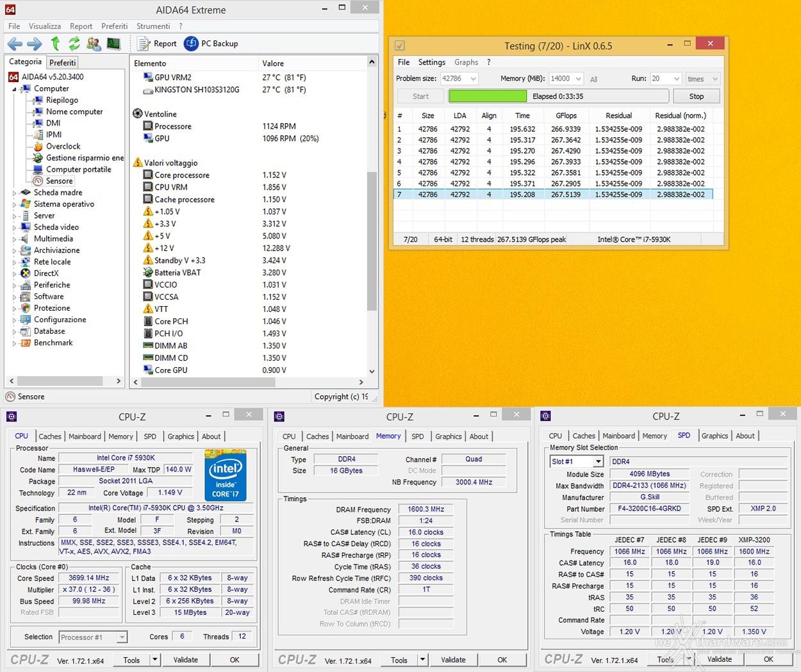
Task: Click Validate in the CPU-Z SPD window
Action: tap(720, 659)
